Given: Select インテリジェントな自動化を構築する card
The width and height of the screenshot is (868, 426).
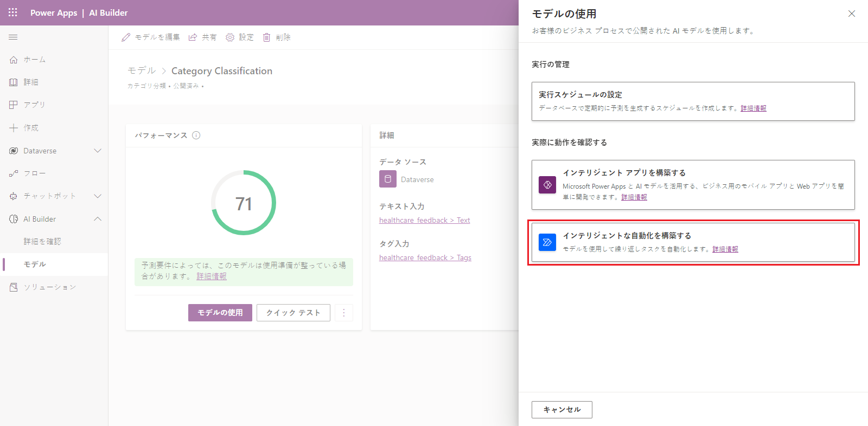Looking at the screenshot, I should coord(693,242).
